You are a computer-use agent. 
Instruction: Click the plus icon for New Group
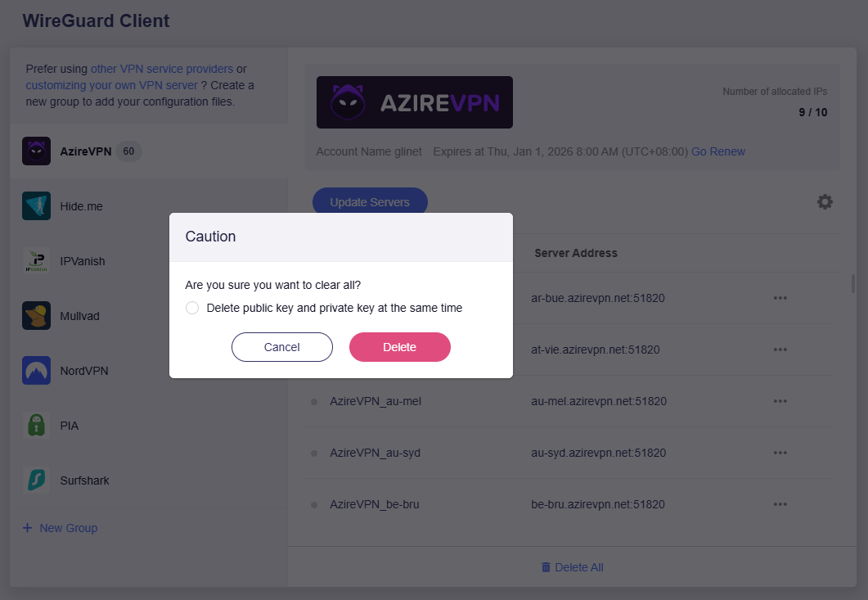(28, 528)
